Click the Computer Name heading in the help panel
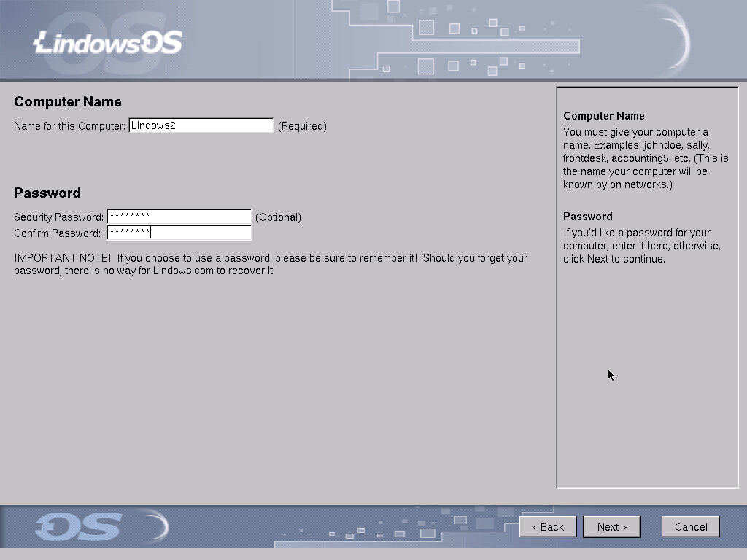The image size is (747, 560). (x=603, y=116)
